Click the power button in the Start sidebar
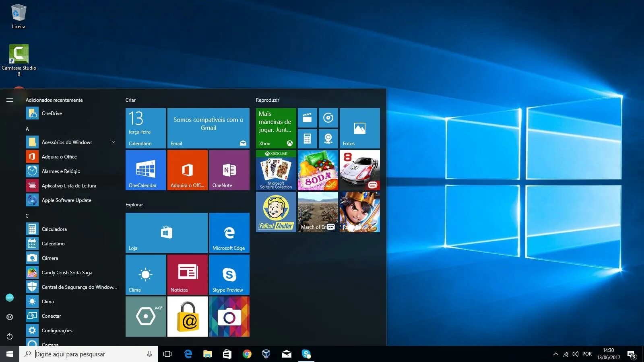Screen dimensions: 644x362 (10, 337)
